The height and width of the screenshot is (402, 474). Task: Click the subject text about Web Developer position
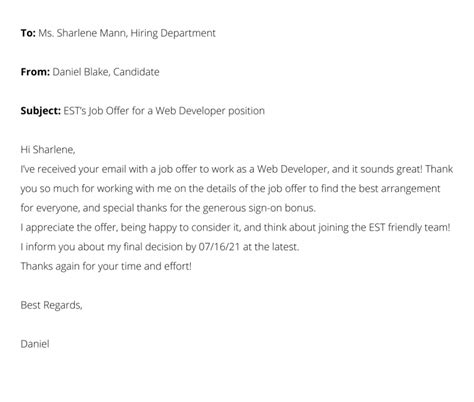(164, 111)
